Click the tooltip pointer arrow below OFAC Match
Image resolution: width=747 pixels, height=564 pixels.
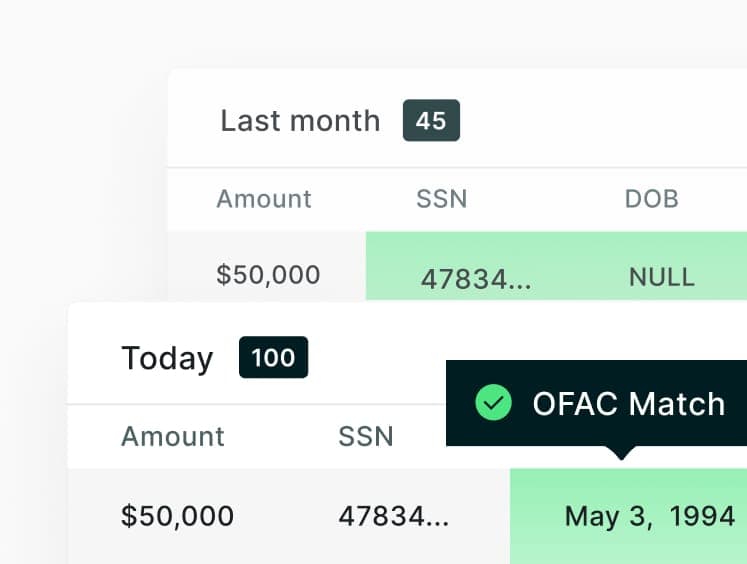[621, 453]
